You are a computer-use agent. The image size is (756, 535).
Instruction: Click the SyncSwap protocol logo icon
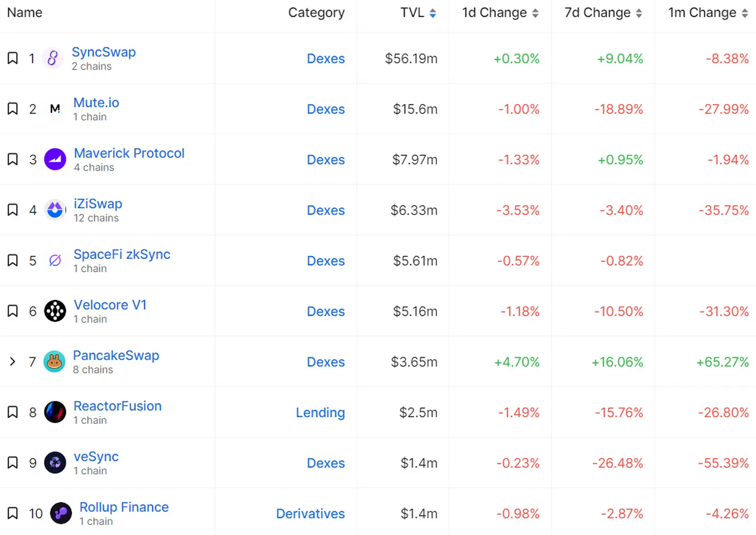click(x=52, y=58)
